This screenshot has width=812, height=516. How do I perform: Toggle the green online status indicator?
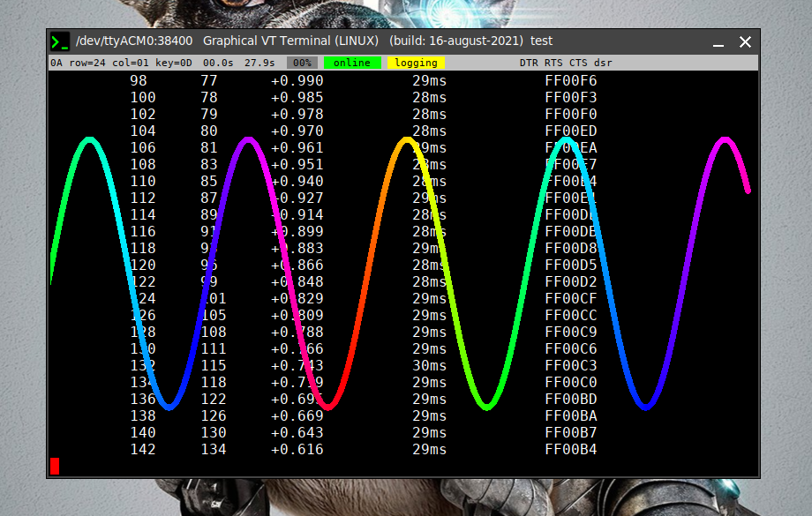(x=352, y=63)
